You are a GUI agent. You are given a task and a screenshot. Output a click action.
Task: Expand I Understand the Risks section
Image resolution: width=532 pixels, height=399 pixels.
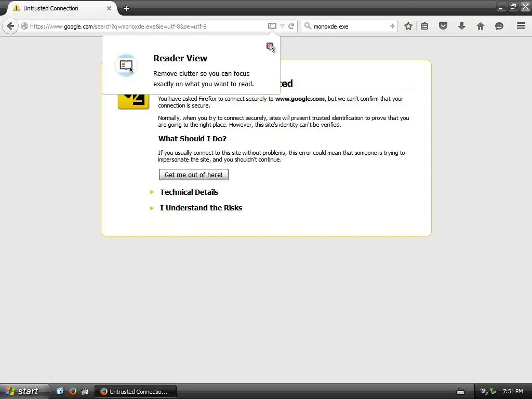coord(201,208)
